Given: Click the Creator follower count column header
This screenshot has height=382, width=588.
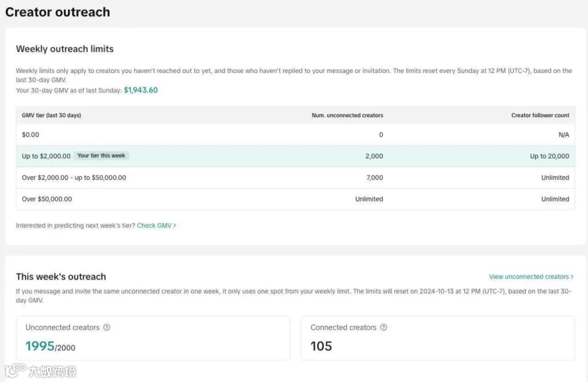Looking at the screenshot, I should pos(540,116).
